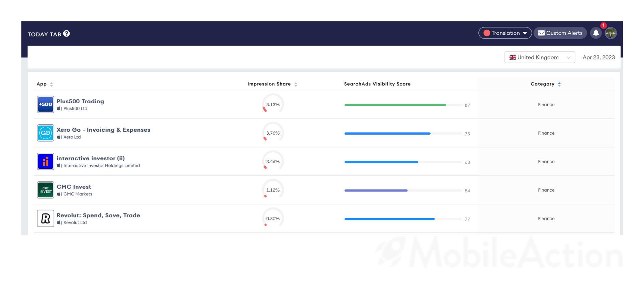This screenshot has width=644, height=289.
Task: Click the Finance category for CMC Invest
Action: pyautogui.click(x=546, y=190)
